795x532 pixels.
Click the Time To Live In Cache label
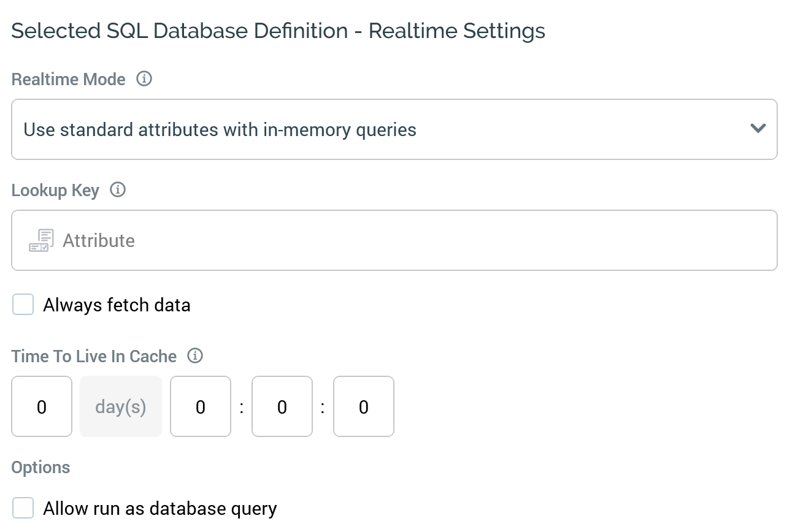pos(94,356)
